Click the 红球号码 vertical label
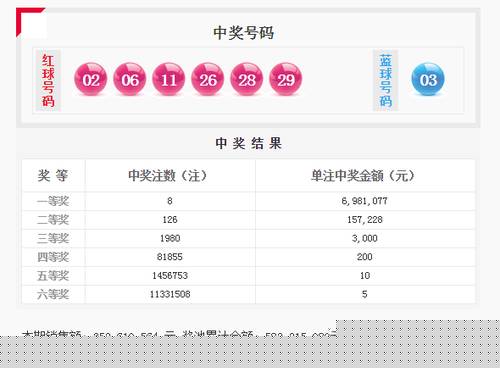500x368 pixels. point(48,80)
